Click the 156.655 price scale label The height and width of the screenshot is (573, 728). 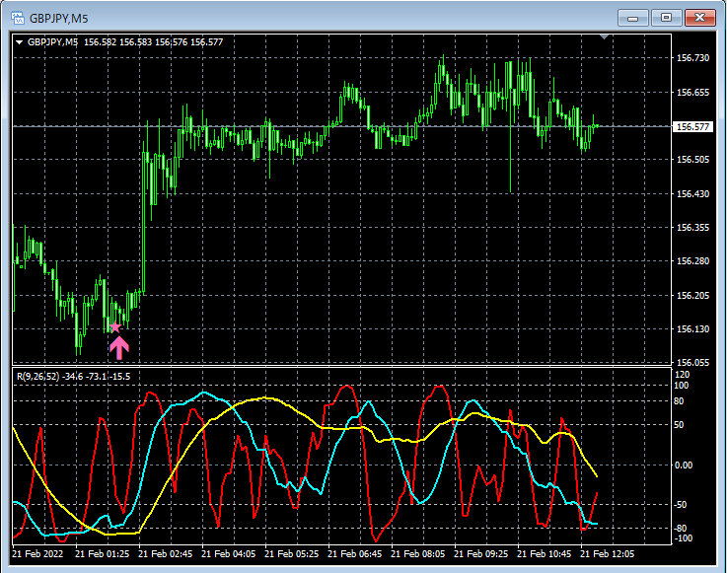[692, 93]
